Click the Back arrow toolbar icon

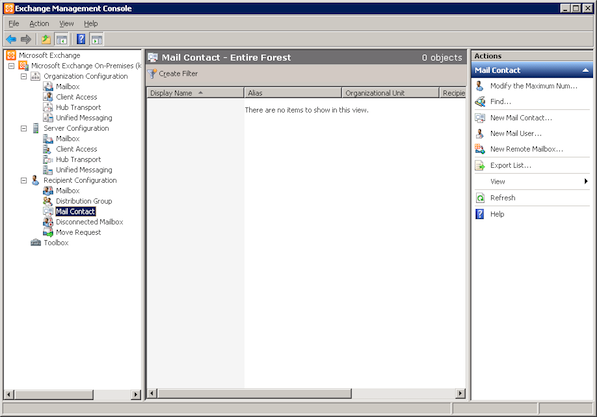(x=11, y=39)
